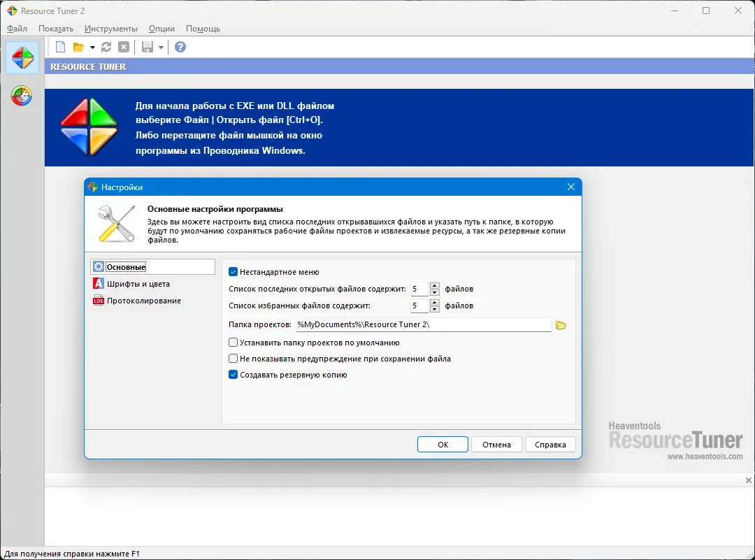Image resolution: width=755 pixels, height=560 pixels.
Task: Click the Save diskette toolbar icon
Action: coord(148,47)
